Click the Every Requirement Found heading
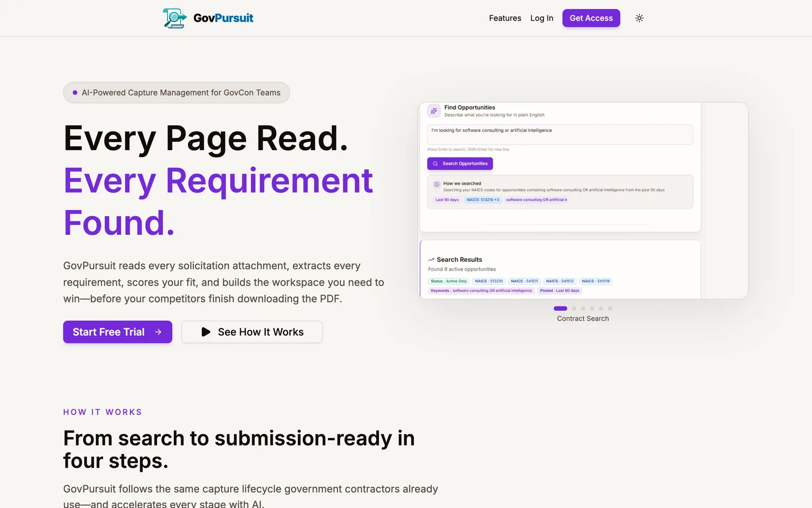 coord(218,202)
